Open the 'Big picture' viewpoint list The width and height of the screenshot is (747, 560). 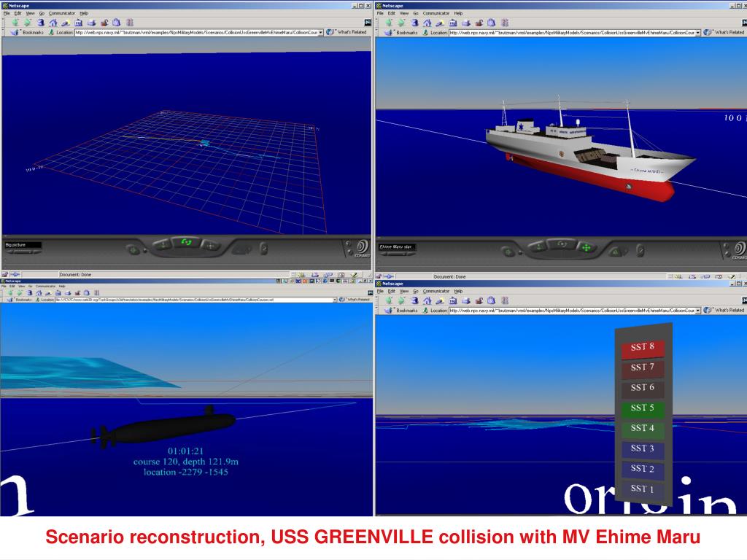point(23,245)
